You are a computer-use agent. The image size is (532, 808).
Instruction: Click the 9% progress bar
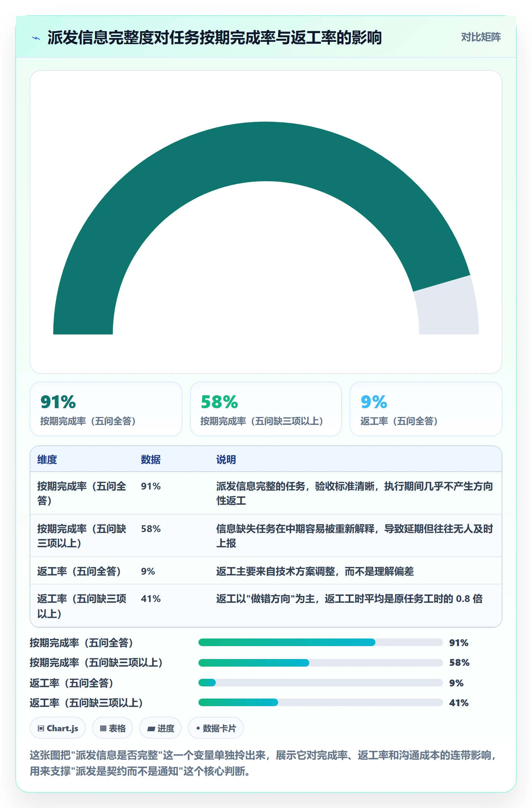(320, 683)
